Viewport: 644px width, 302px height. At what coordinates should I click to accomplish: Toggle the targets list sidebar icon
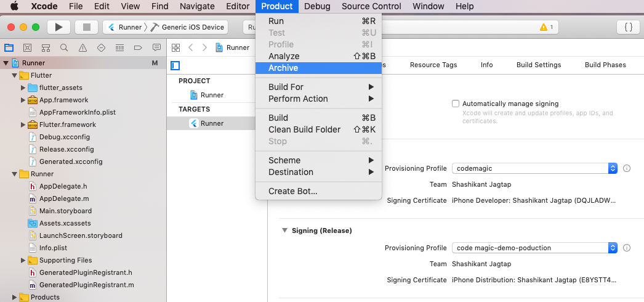point(175,65)
